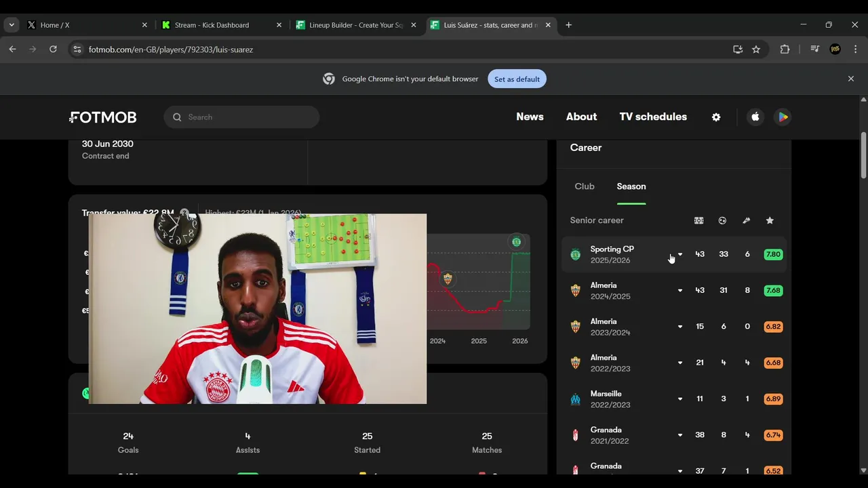Open the TV schedules menu item
Screen dimensions: 868x488
coord(653,117)
